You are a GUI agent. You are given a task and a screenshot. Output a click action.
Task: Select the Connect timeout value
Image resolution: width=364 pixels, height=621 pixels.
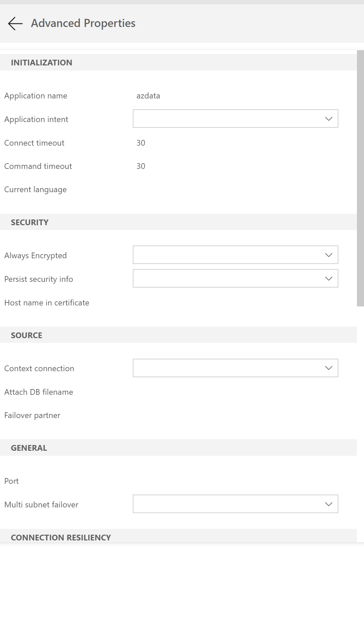coord(141,143)
